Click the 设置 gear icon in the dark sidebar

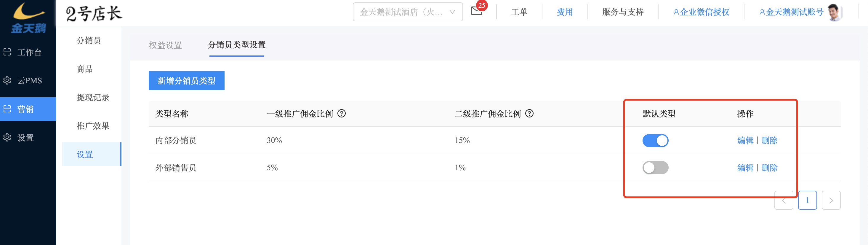point(7,137)
